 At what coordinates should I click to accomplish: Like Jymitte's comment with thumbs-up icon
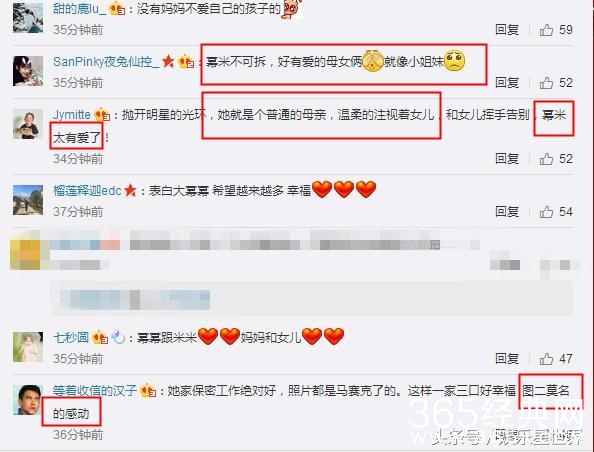click(546, 159)
